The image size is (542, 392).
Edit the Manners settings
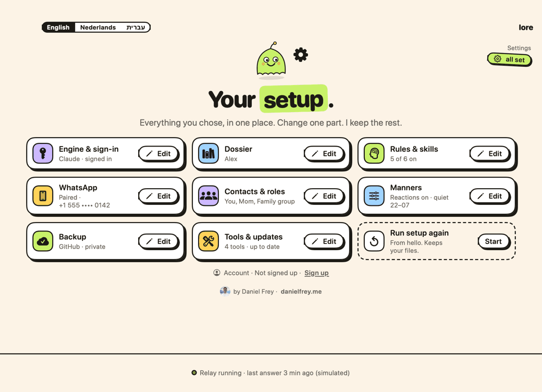click(489, 196)
